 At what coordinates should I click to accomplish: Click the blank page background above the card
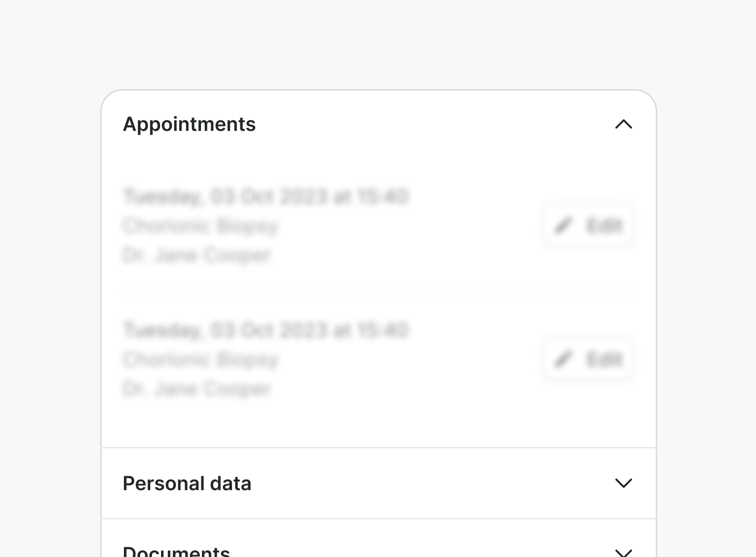coord(378,42)
